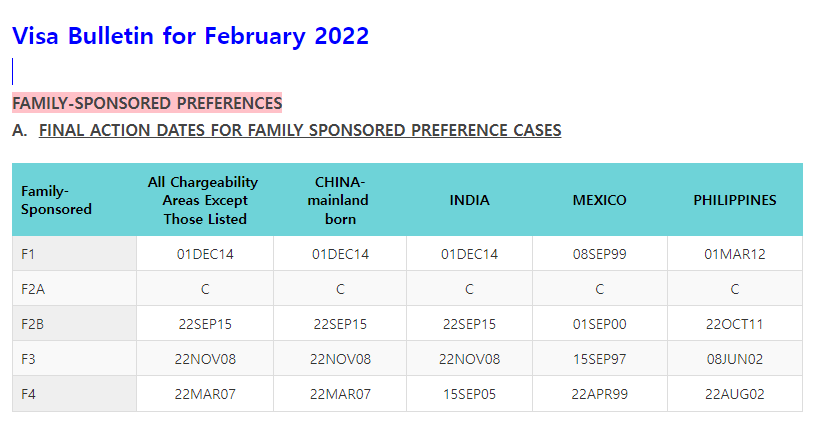The height and width of the screenshot is (426, 818).
Task: Select the F2A row label
Action: tap(33, 289)
